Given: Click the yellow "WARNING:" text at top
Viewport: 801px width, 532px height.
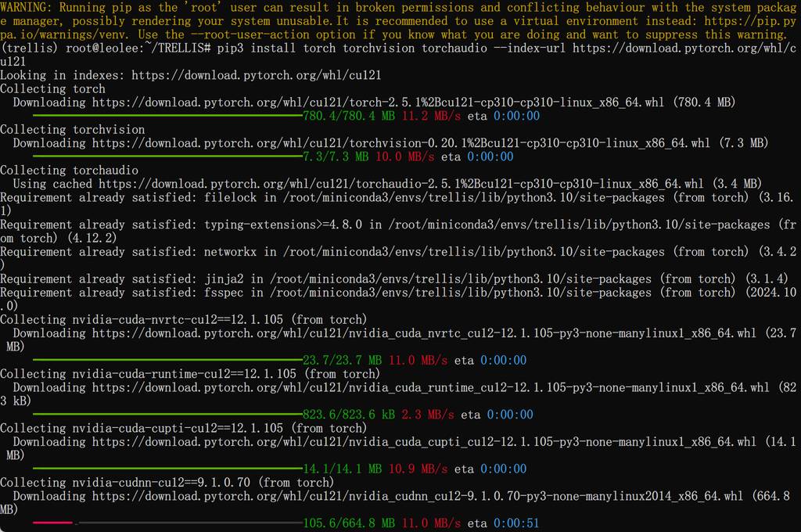Looking at the screenshot, I should [x=27, y=8].
